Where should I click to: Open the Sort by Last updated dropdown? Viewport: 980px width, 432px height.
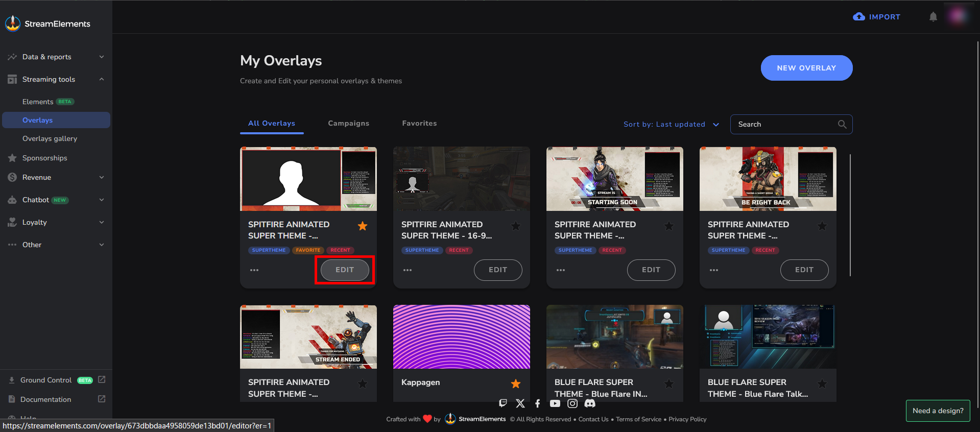pos(671,124)
